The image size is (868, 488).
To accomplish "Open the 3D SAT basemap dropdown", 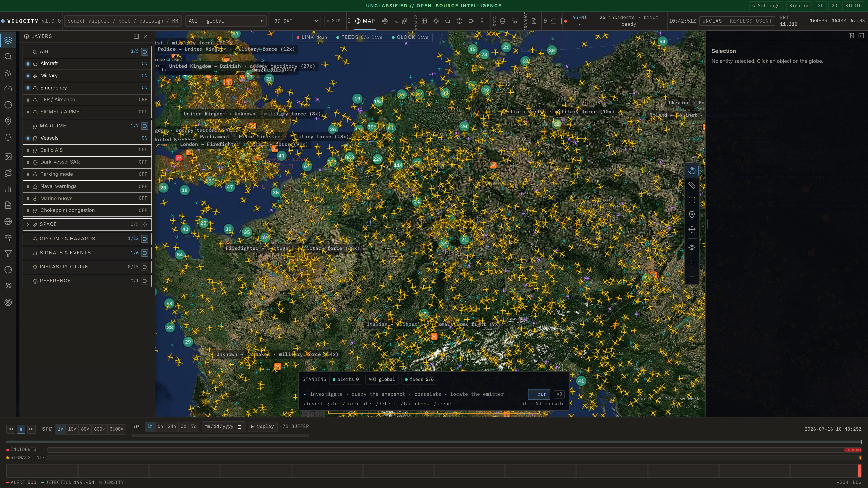I will [295, 21].
